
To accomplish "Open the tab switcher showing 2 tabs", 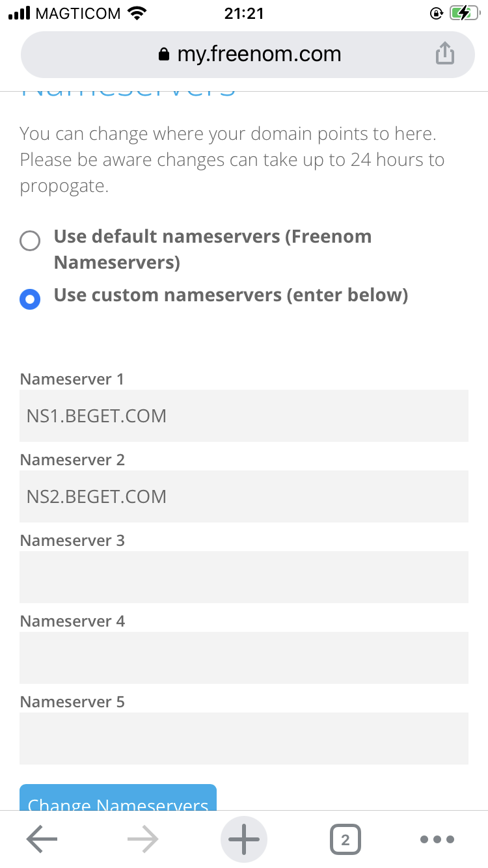I will tap(345, 839).
